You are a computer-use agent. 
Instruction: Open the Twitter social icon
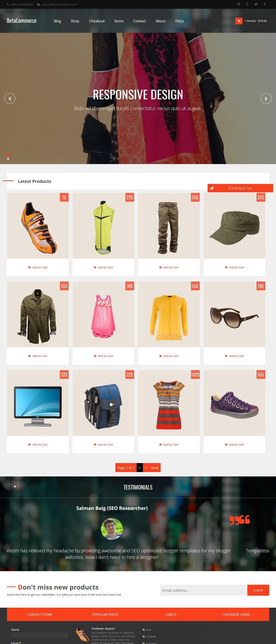pyautogui.click(x=256, y=4)
